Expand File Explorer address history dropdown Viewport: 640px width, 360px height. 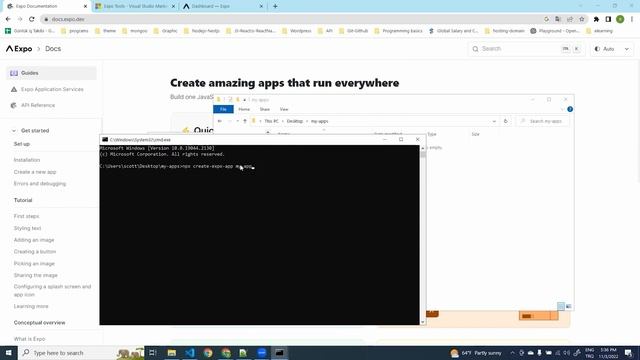click(x=494, y=121)
